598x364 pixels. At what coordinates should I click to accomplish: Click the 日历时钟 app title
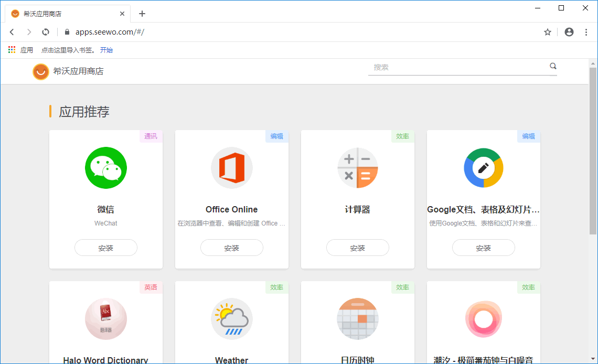point(357,360)
